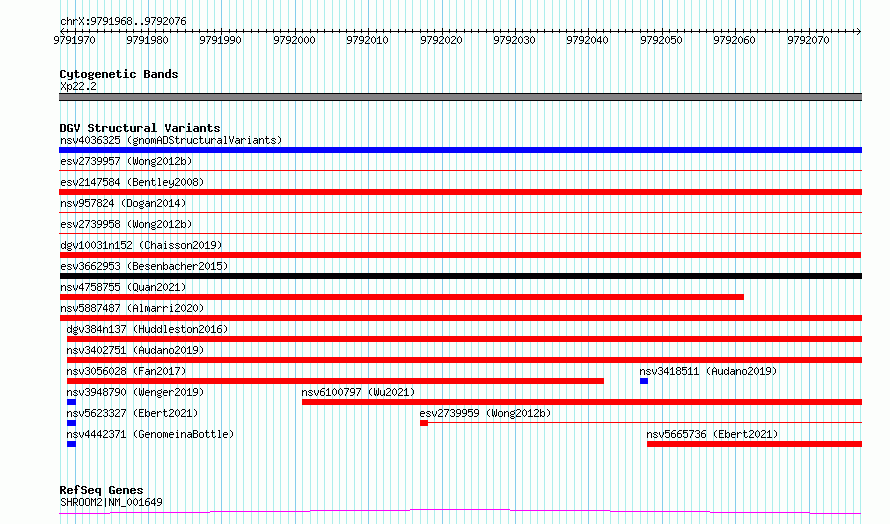Image resolution: width=890 pixels, height=524 pixels.
Task: Click ruler position 9792000
Action: coord(294,40)
